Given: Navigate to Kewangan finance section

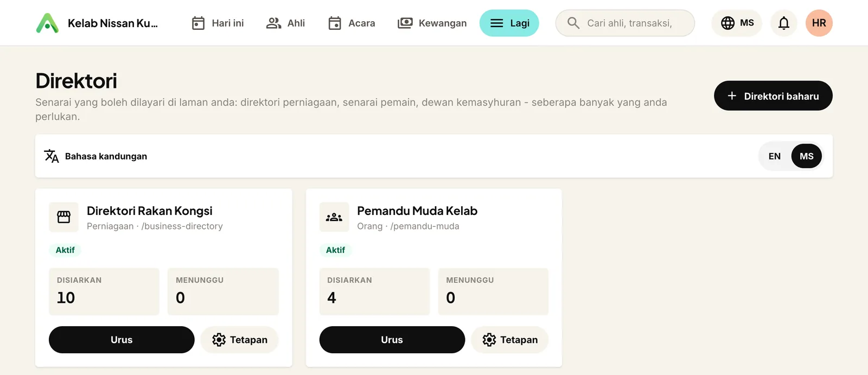Looking at the screenshot, I should [432, 23].
